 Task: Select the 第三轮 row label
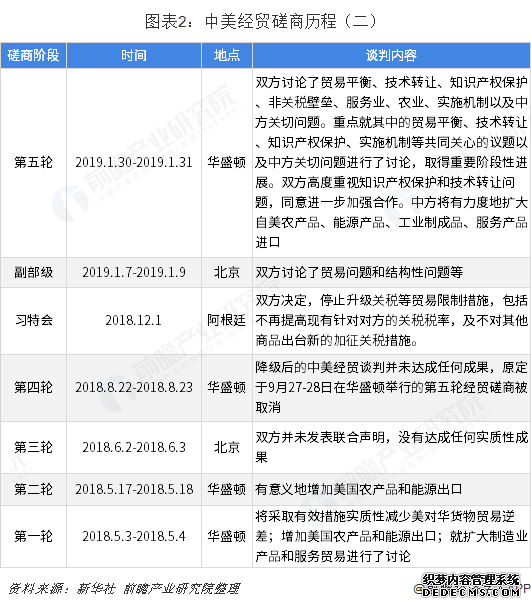(33, 447)
